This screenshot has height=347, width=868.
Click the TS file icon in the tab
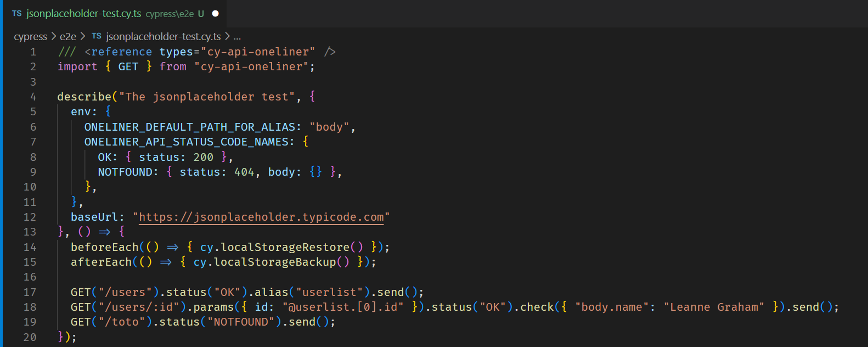point(17,14)
